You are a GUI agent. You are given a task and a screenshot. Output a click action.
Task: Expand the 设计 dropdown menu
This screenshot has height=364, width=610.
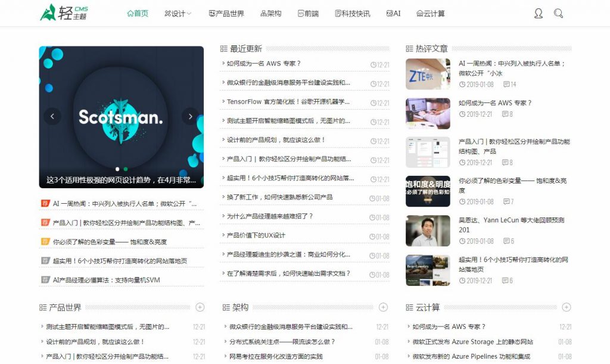click(178, 14)
